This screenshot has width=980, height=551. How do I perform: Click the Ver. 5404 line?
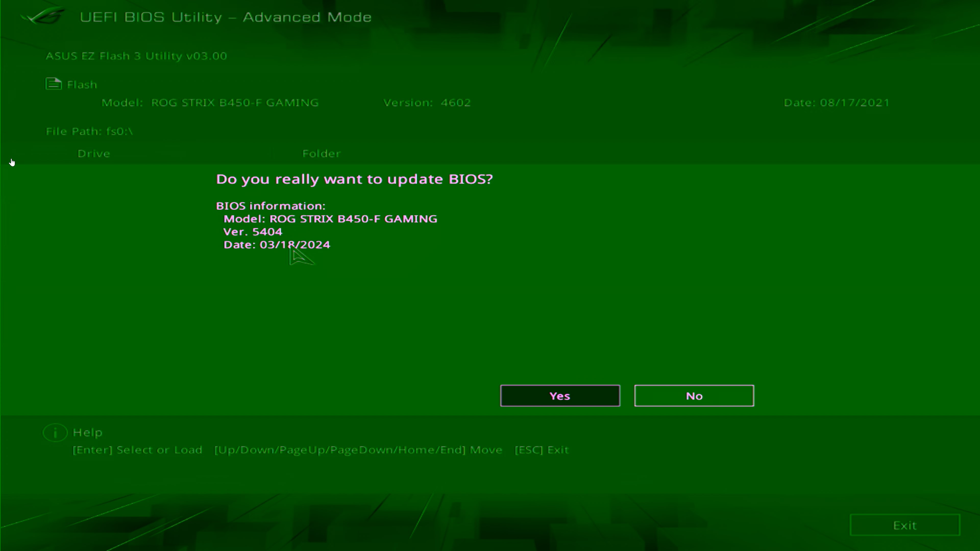253,232
